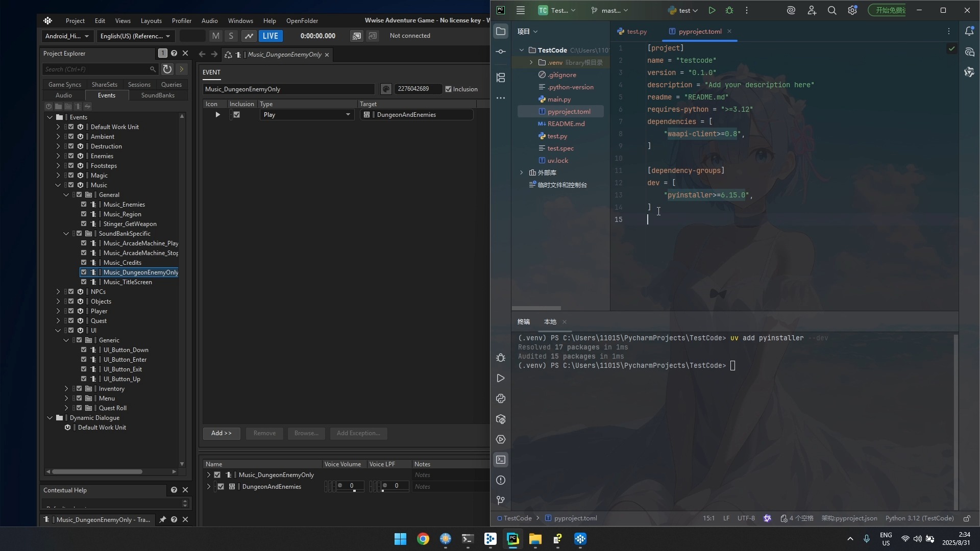Expand the Inventory folder
This screenshot has height=551, width=980.
pos(66,388)
